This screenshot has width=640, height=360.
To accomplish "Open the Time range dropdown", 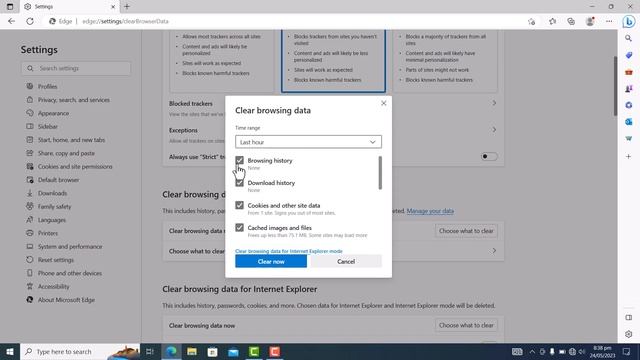I will [308, 142].
